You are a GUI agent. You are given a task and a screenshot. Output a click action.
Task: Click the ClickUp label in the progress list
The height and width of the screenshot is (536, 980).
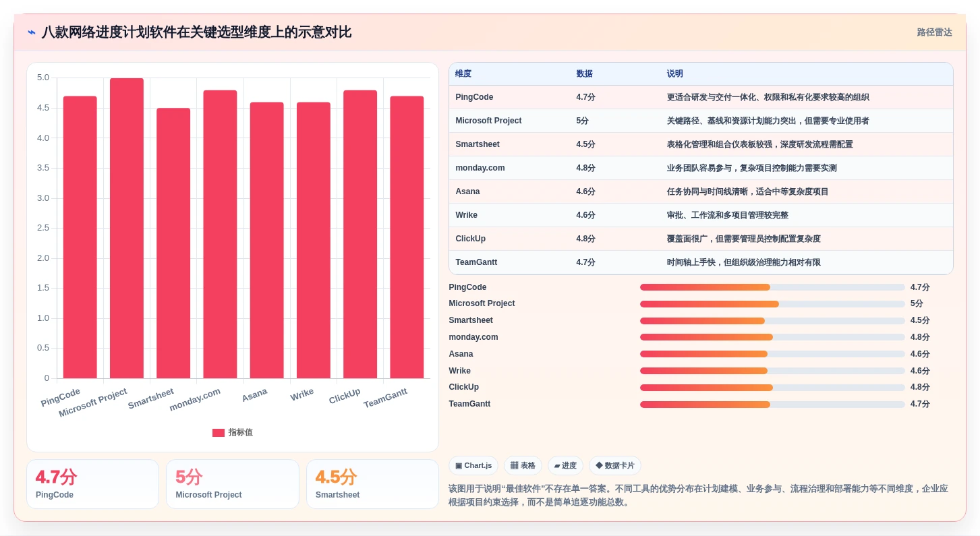tap(463, 387)
